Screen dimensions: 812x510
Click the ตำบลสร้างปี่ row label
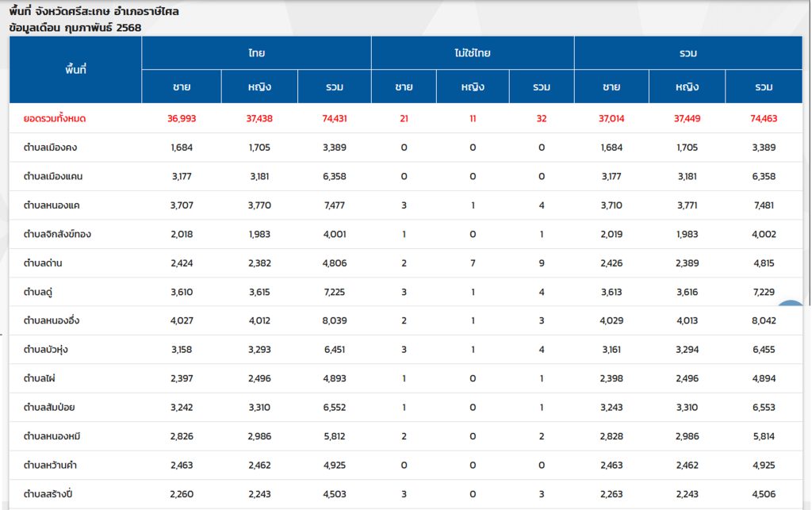click(49, 494)
